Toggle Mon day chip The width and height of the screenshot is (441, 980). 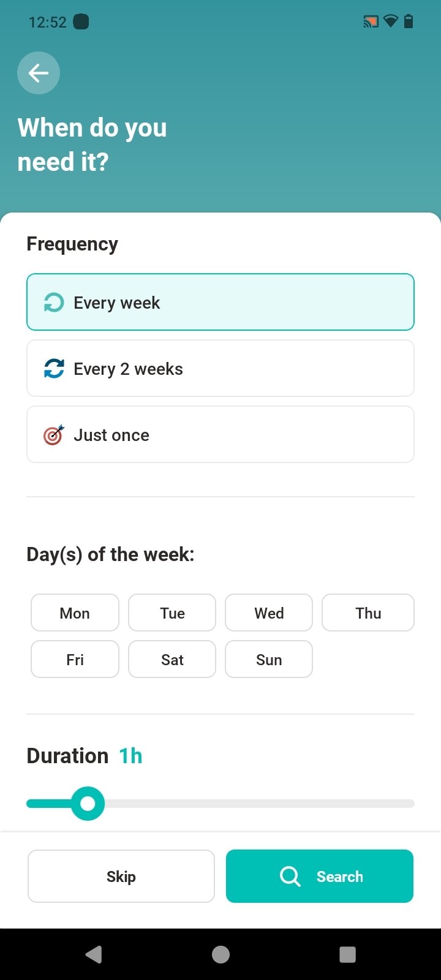click(75, 613)
